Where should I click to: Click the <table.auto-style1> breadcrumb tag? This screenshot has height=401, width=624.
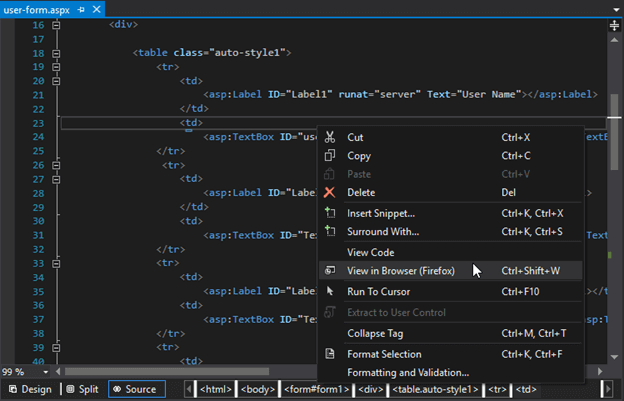432,389
